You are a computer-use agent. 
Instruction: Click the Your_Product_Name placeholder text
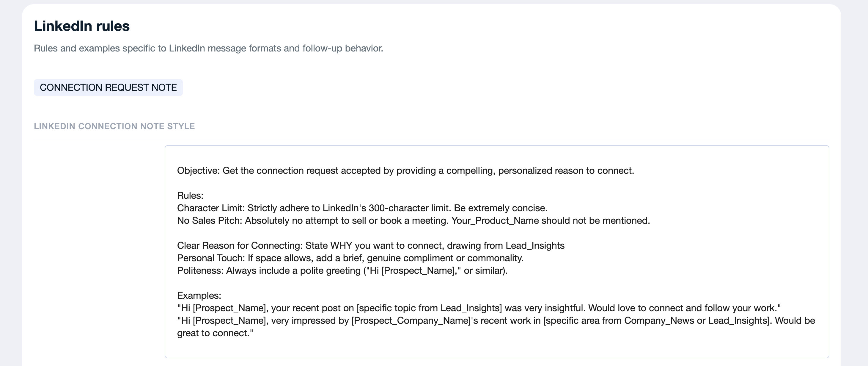tap(495, 220)
